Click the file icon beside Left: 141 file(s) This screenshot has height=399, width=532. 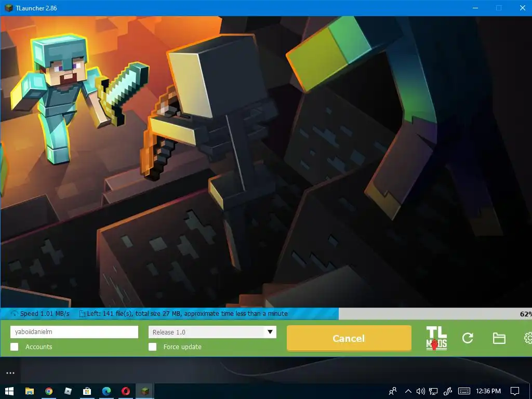click(82, 313)
